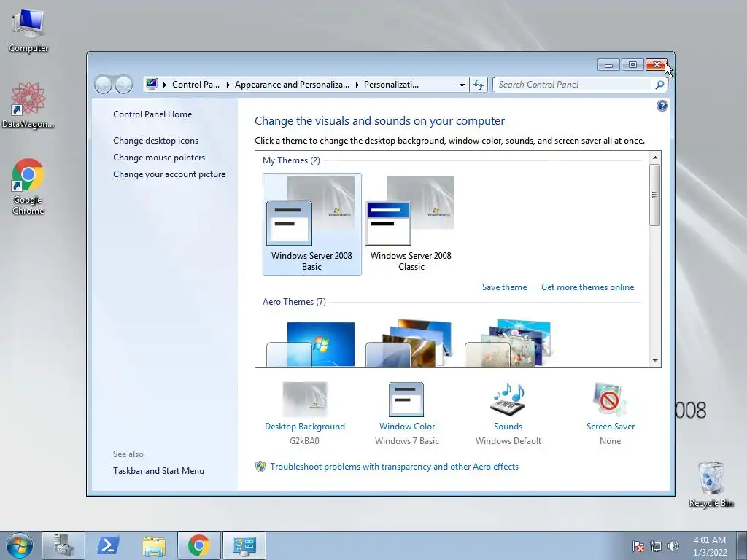Open the Start menu orb

coord(20,545)
